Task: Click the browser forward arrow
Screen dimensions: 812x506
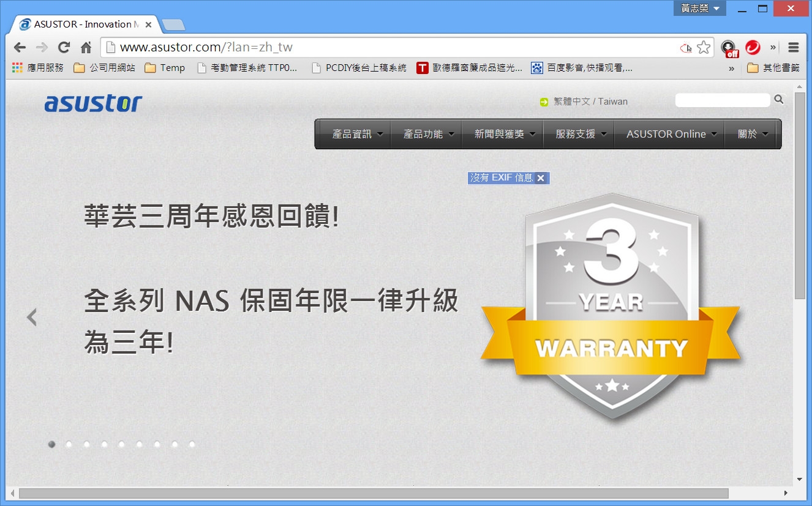Action: 42,48
